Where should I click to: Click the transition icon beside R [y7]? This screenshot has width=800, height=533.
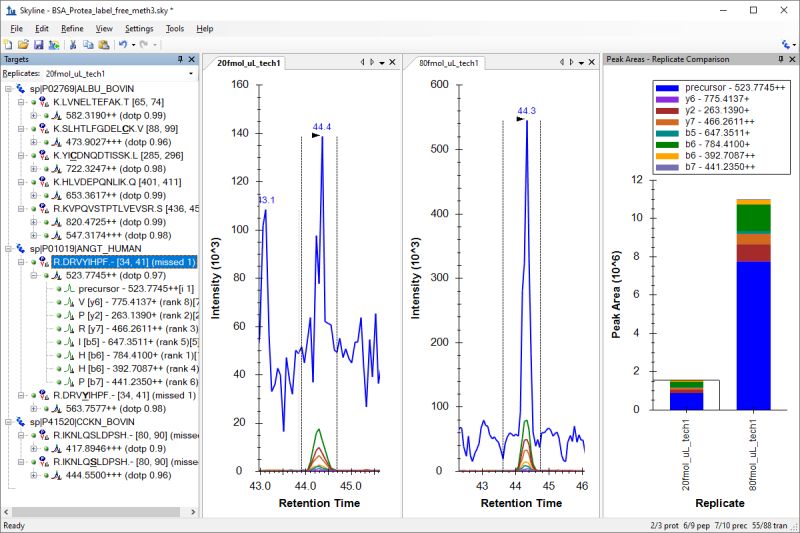[x=70, y=329]
